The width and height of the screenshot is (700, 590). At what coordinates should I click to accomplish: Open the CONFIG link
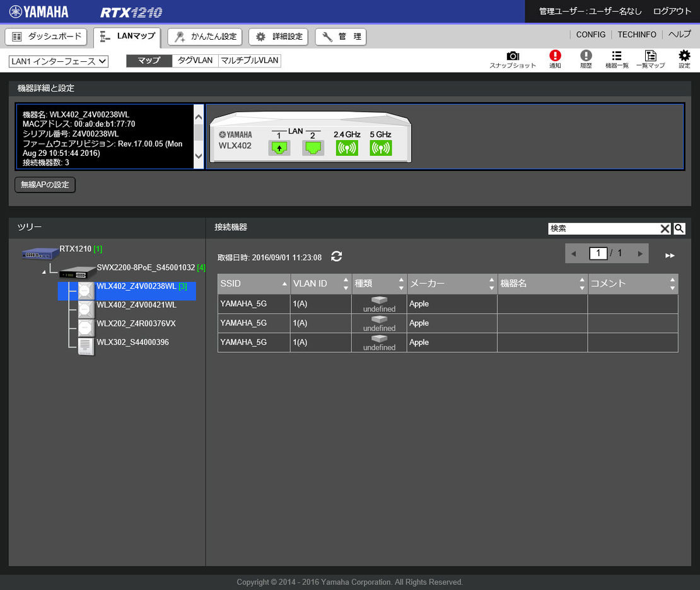pos(591,35)
